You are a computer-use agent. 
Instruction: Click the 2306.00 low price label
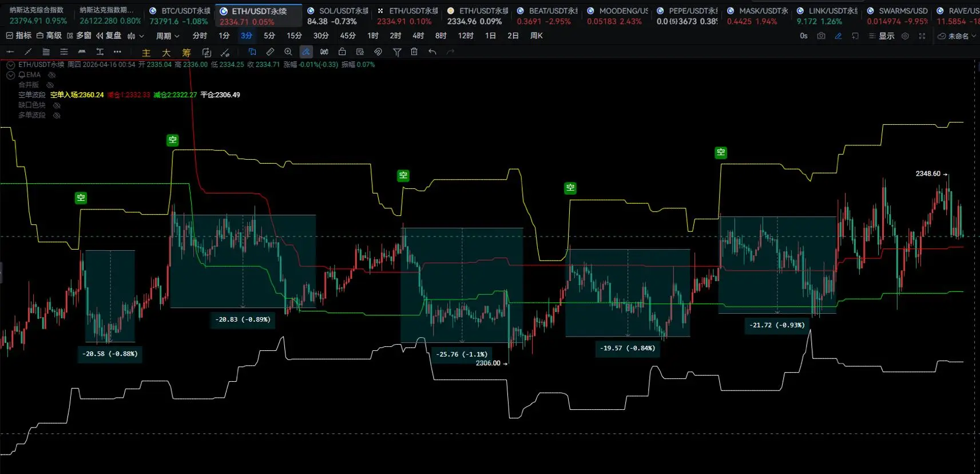click(x=488, y=363)
